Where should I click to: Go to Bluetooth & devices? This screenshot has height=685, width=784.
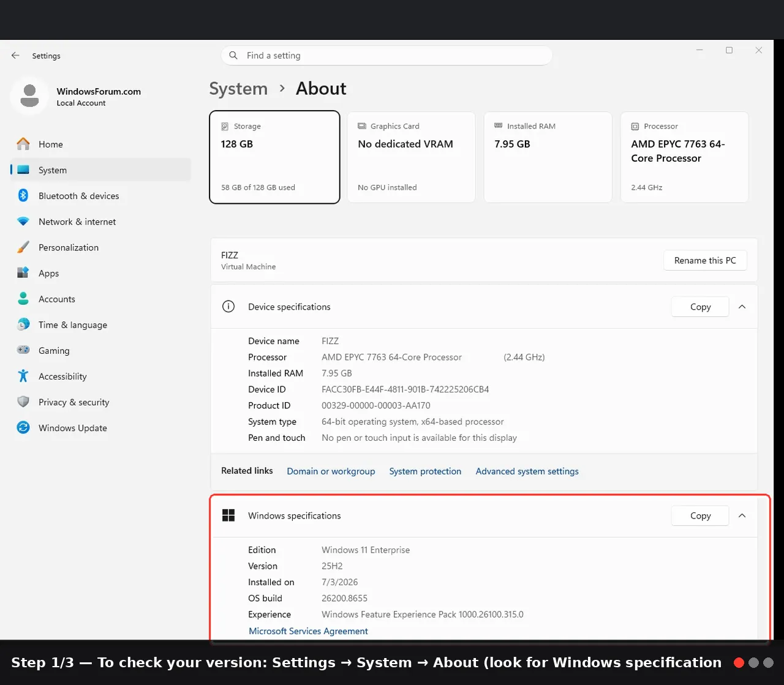pos(100,195)
